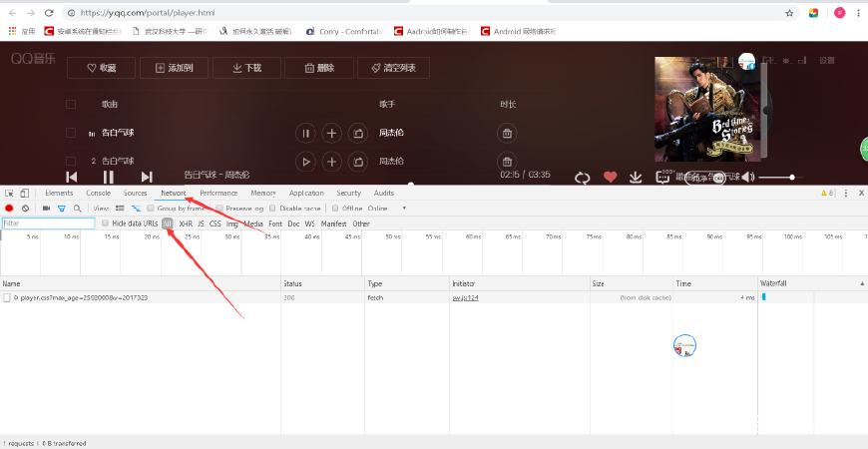The image size is (868, 449).
Task: Open the comments bubble icon in the player bar
Action: coord(662,178)
